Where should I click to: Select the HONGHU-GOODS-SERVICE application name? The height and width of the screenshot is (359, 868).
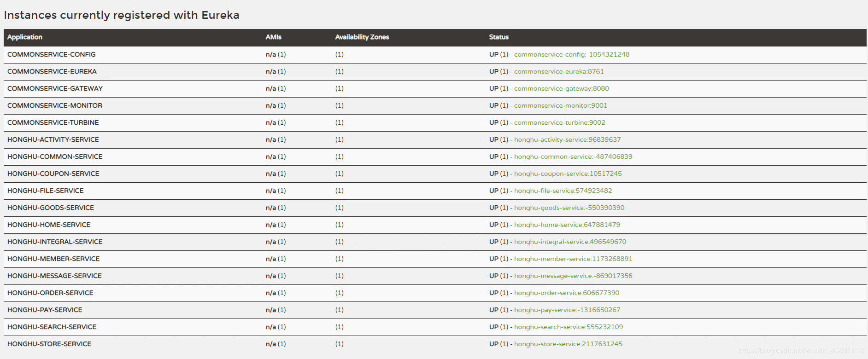(51, 208)
